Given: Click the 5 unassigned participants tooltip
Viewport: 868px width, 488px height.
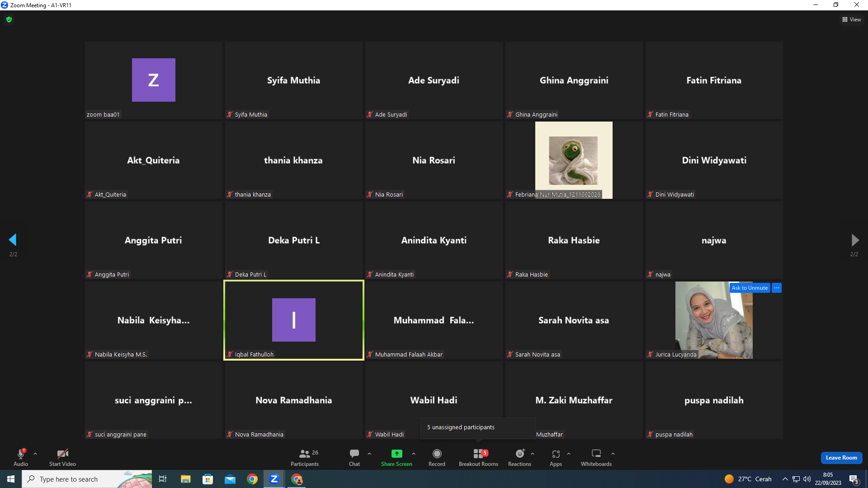Looking at the screenshot, I should click(478, 427).
